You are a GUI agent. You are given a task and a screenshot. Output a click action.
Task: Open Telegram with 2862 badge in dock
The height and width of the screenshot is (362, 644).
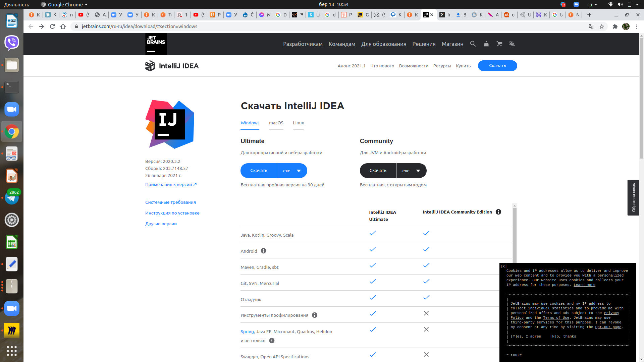pyautogui.click(x=12, y=198)
